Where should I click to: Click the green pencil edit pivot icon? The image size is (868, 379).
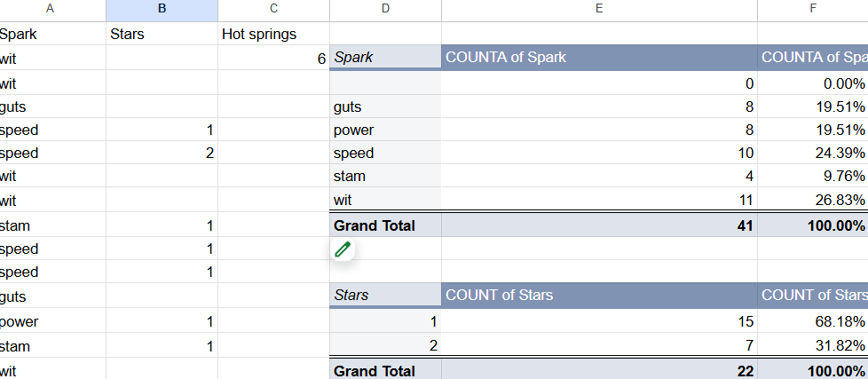(x=343, y=249)
